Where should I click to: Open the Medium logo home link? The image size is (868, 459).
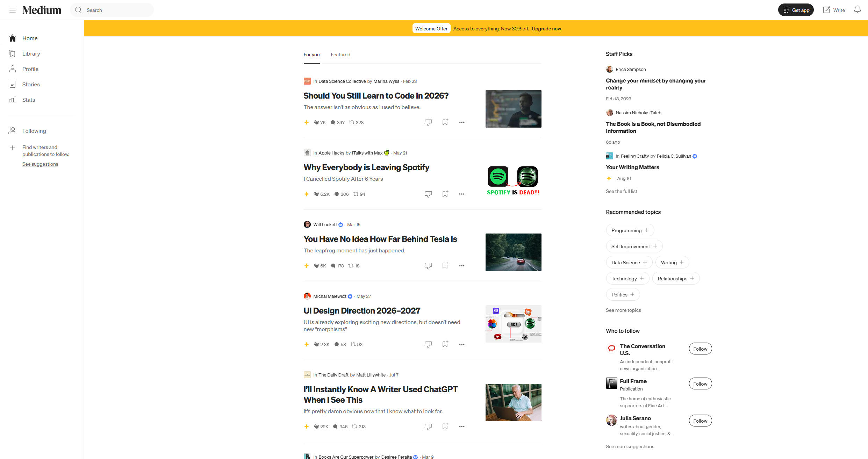(x=42, y=10)
